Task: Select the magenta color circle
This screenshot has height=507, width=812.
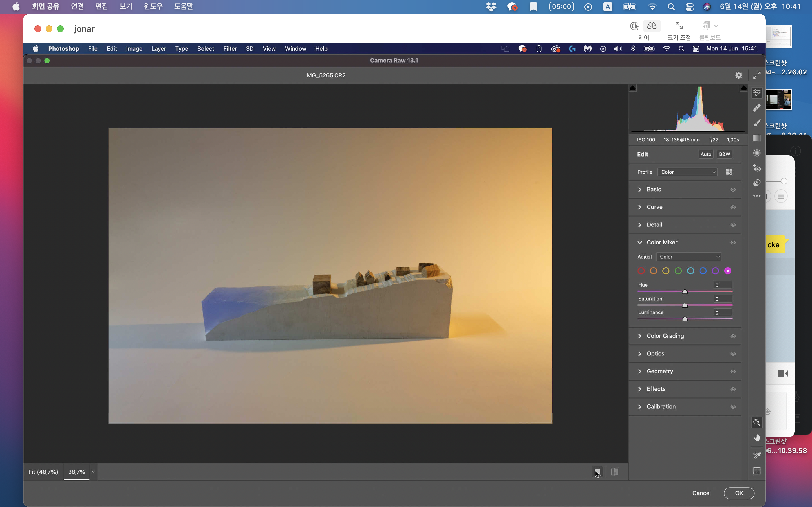Action: click(727, 271)
